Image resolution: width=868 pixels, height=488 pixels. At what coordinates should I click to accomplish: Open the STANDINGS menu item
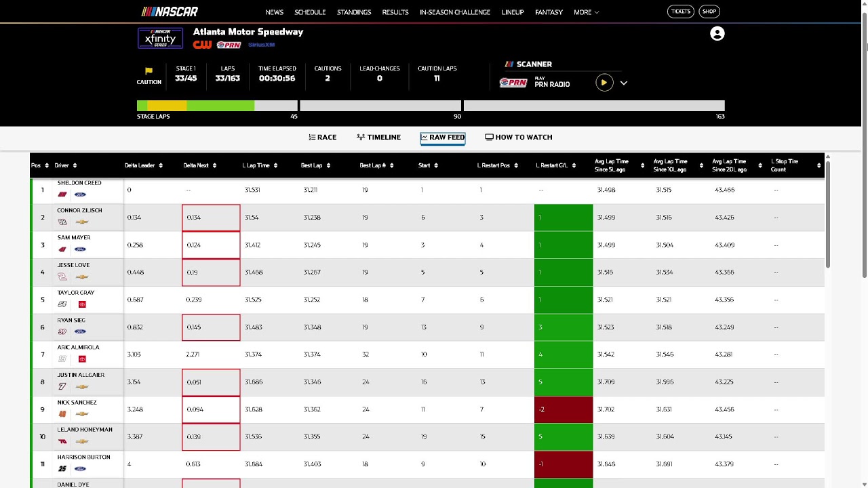click(x=354, y=12)
